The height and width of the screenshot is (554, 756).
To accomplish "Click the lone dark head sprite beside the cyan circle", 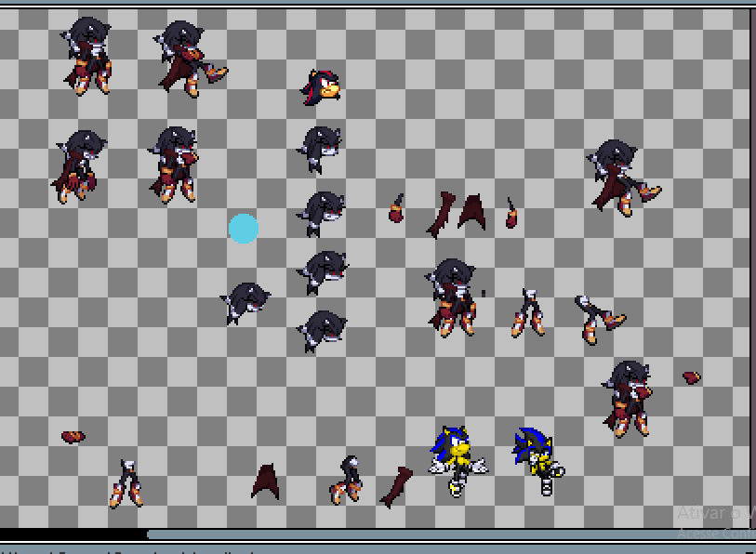I will 245,303.
